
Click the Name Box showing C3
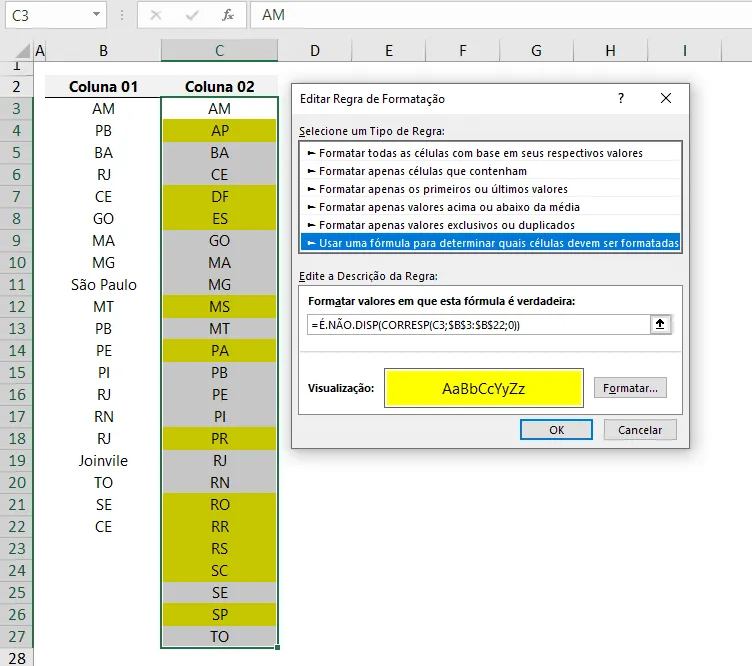click(x=48, y=15)
